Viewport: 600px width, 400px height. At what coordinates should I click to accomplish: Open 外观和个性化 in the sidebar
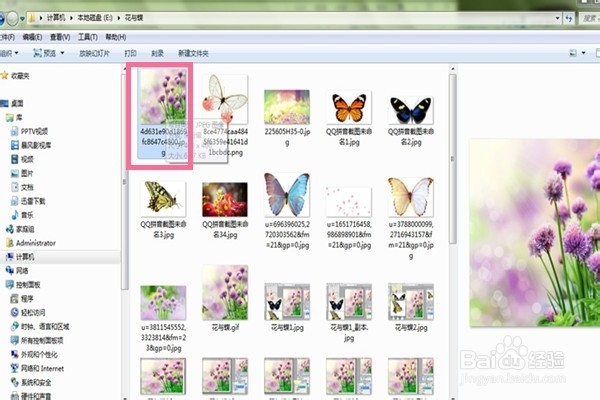(x=34, y=354)
